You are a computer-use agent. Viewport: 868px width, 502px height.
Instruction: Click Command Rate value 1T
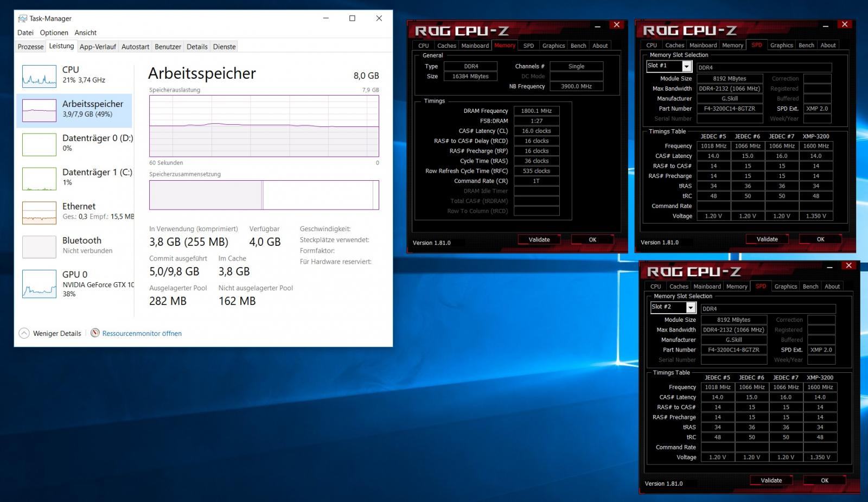(x=536, y=181)
